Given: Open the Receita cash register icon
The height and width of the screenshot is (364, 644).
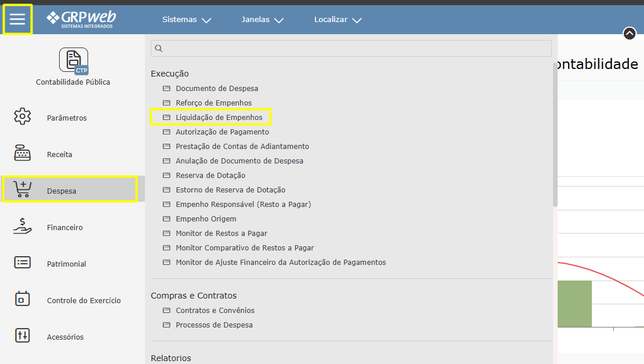Looking at the screenshot, I should pyautogui.click(x=22, y=154).
